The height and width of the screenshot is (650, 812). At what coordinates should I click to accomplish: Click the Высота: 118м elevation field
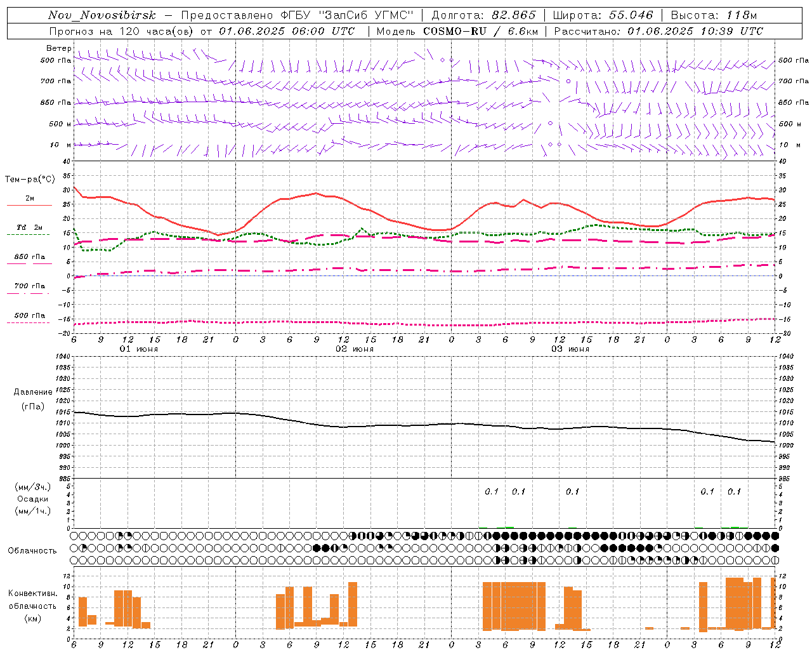point(714,15)
